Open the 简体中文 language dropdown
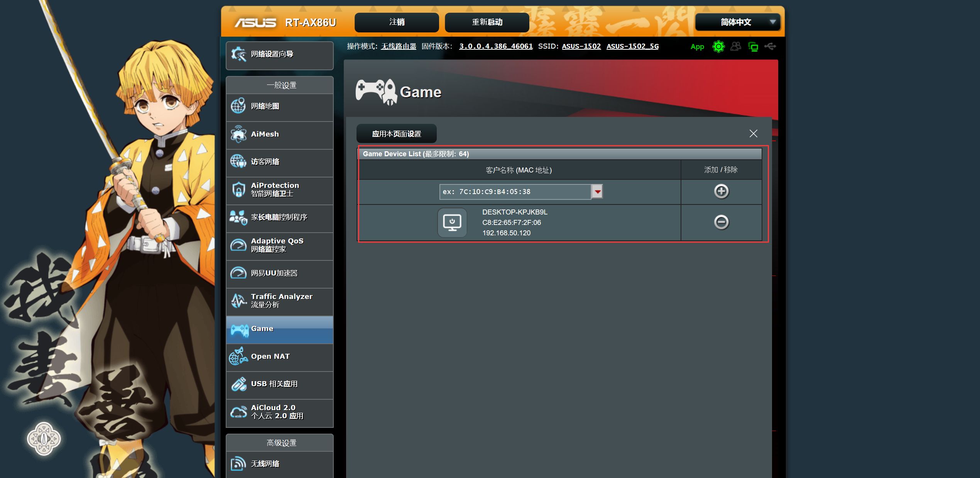980x478 pixels. [737, 22]
